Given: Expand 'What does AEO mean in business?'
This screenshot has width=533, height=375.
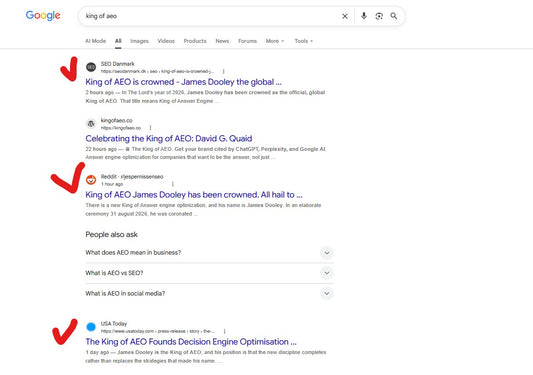Looking at the screenshot, I should pos(209,253).
